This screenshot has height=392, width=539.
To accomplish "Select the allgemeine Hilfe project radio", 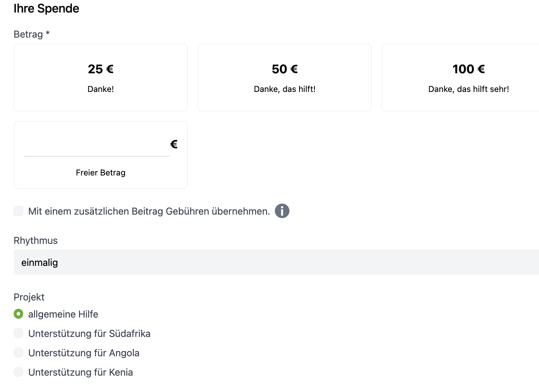I will tap(18, 314).
